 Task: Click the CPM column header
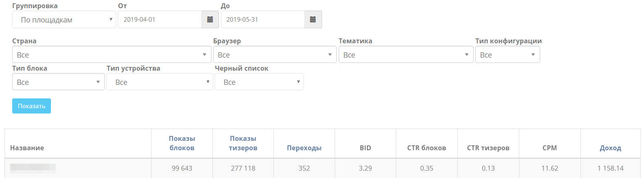click(549, 148)
